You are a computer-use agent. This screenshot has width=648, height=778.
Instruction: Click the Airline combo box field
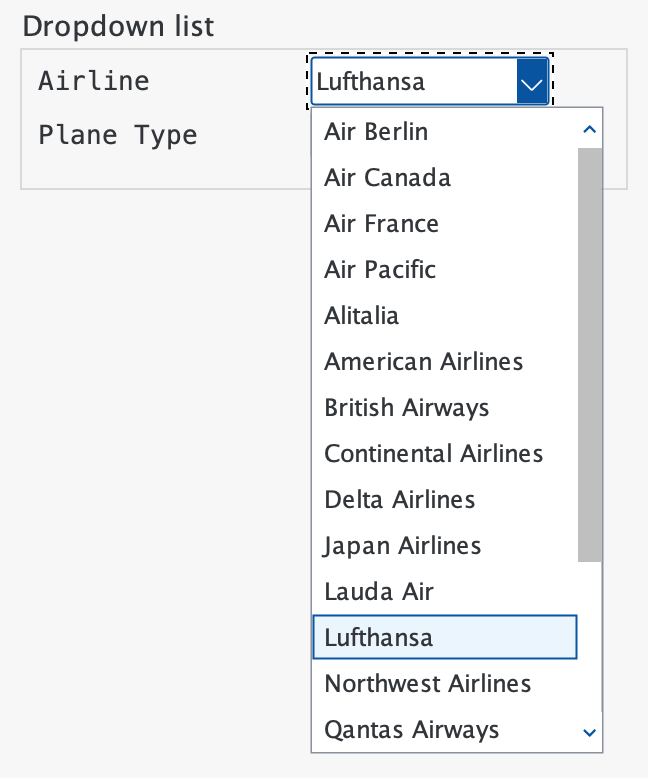pos(414,82)
